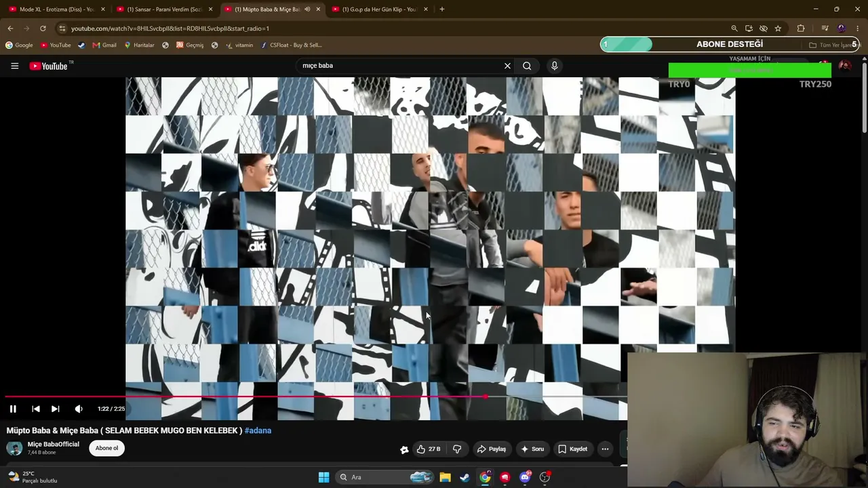Open YouTube guide hamburger menu

point(14,66)
